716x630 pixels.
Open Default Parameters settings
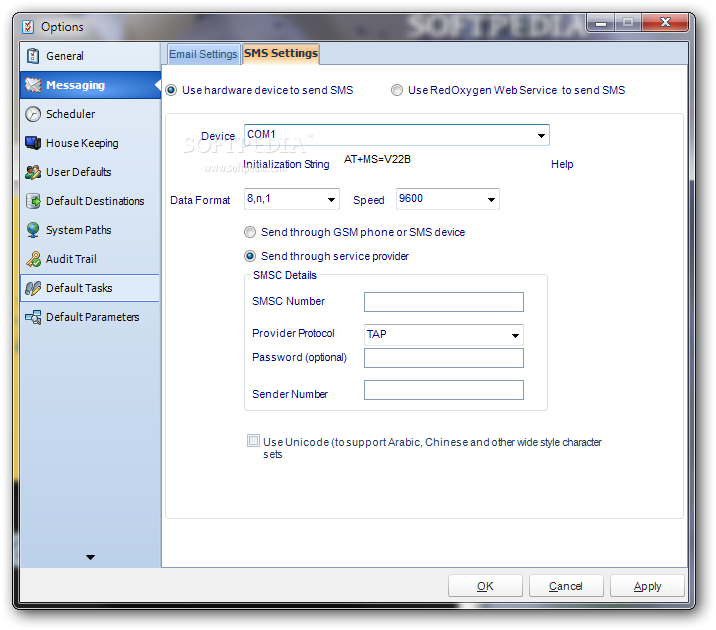click(x=90, y=317)
